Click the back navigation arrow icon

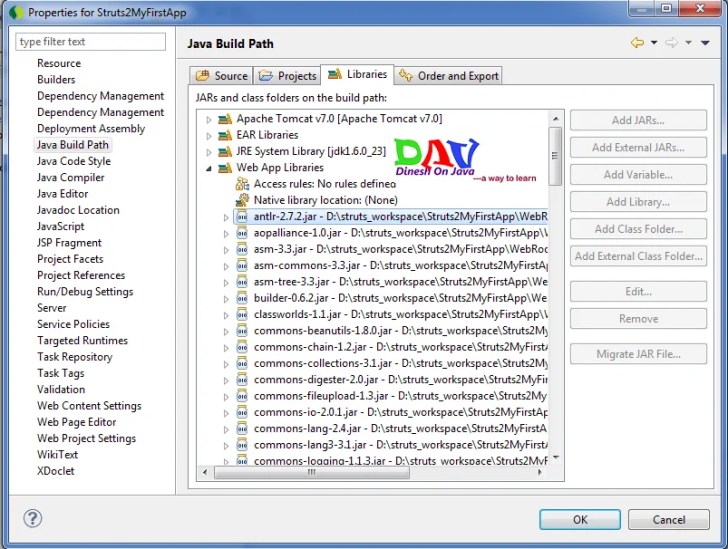[637, 43]
